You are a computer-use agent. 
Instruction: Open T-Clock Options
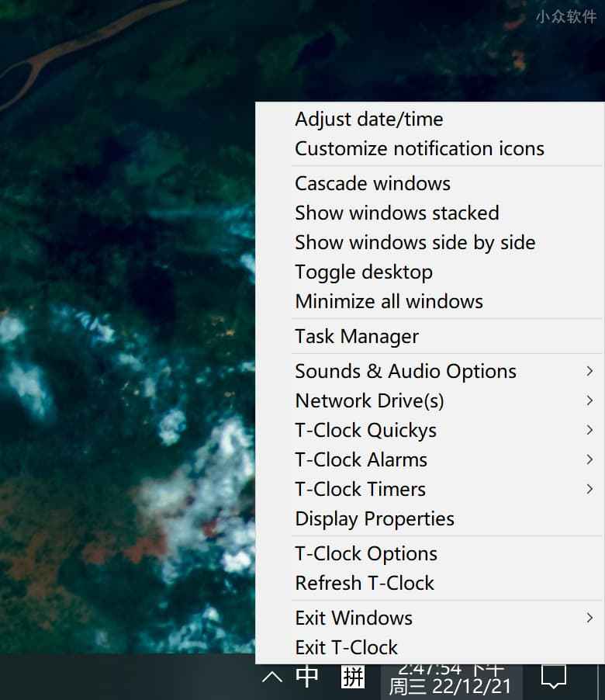pos(366,554)
